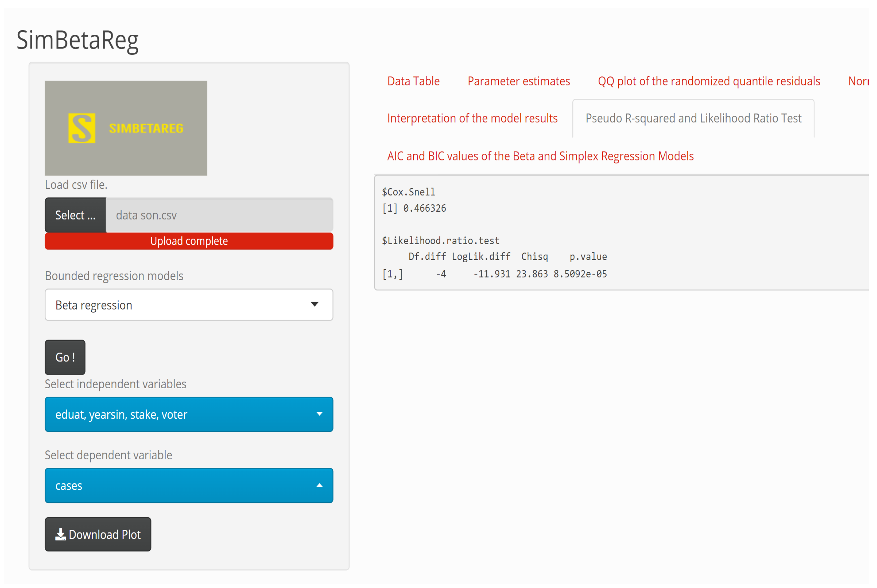Image resolution: width=877 pixels, height=588 pixels.
Task: Open Interpretation of the model results tab
Action: [472, 119]
